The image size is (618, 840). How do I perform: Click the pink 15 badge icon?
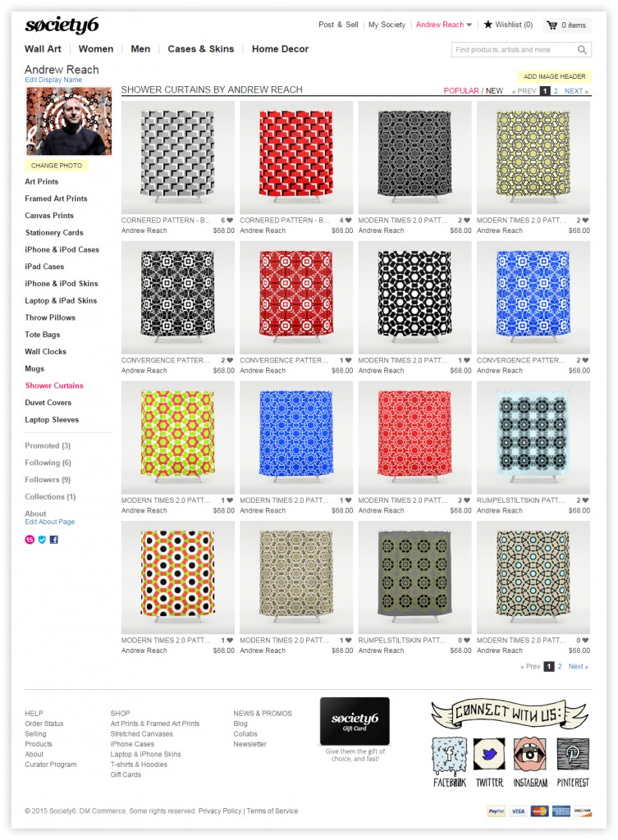tap(30, 540)
